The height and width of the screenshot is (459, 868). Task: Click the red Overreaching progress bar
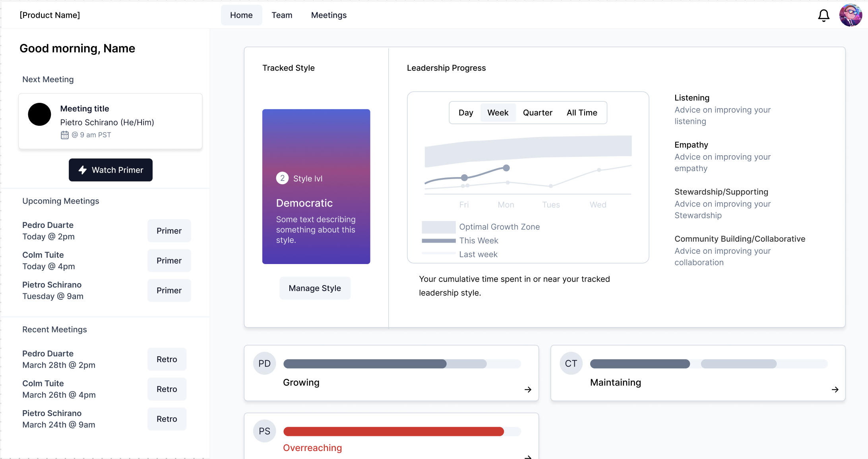point(393,432)
